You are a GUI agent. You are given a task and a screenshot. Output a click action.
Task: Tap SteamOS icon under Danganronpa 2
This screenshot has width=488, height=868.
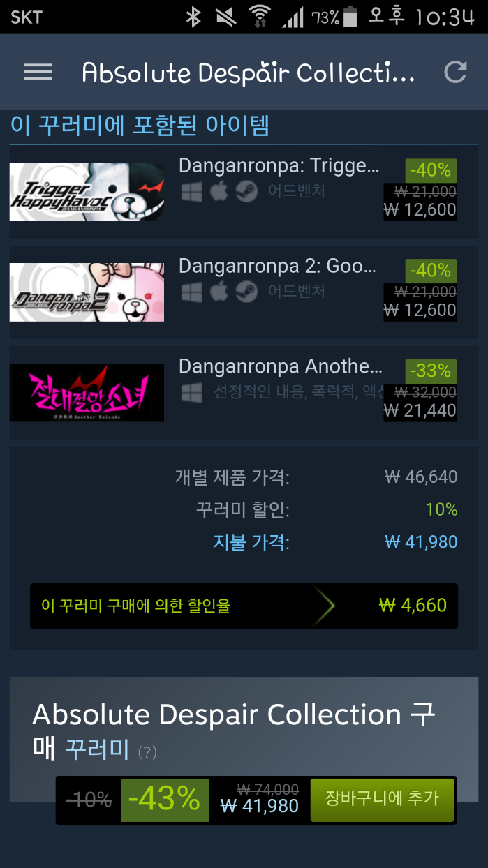[x=246, y=291]
